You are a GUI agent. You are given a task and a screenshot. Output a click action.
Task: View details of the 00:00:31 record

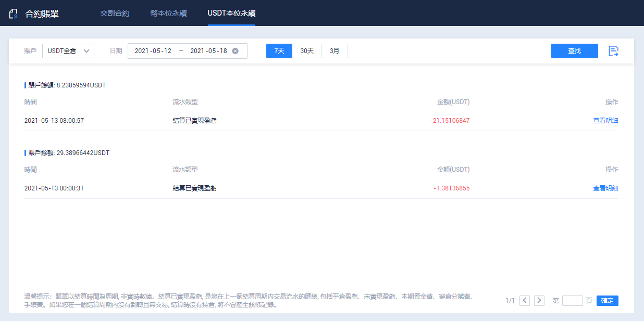pos(605,188)
